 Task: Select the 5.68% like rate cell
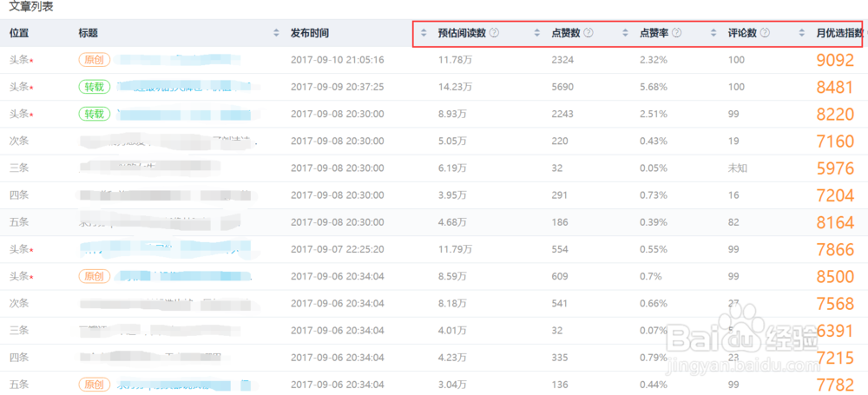coord(654,87)
